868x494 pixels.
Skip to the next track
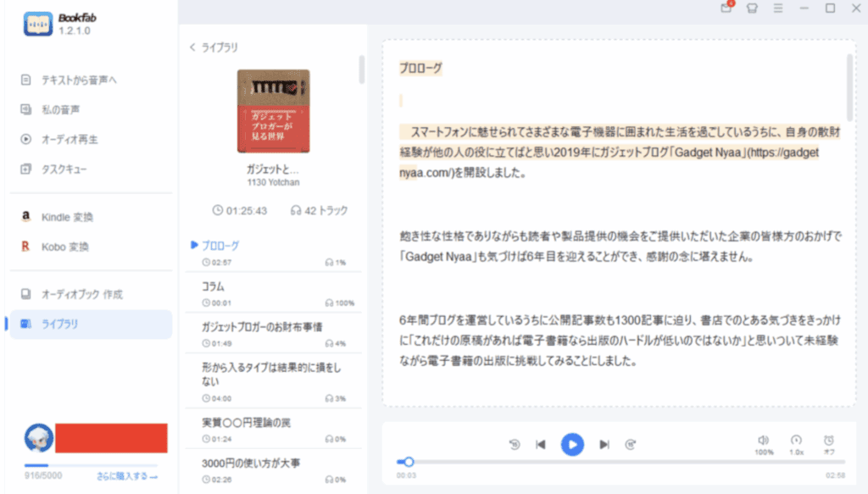[604, 444]
